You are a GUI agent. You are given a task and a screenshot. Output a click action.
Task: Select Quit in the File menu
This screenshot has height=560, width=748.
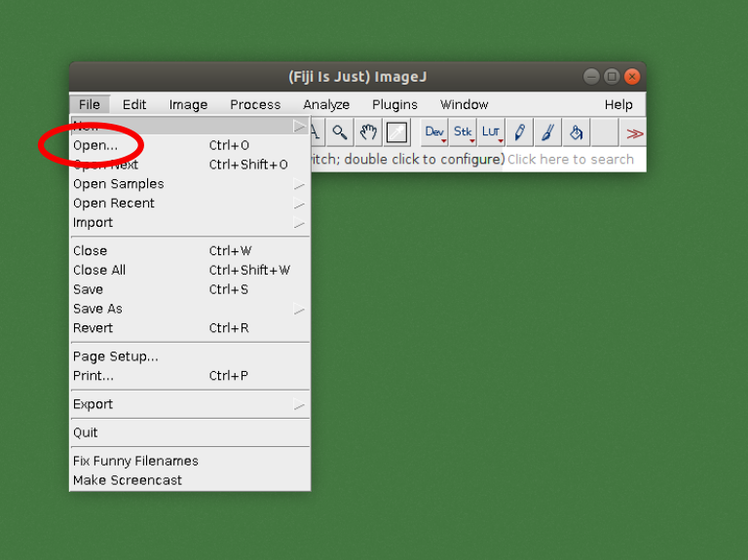point(190,432)
